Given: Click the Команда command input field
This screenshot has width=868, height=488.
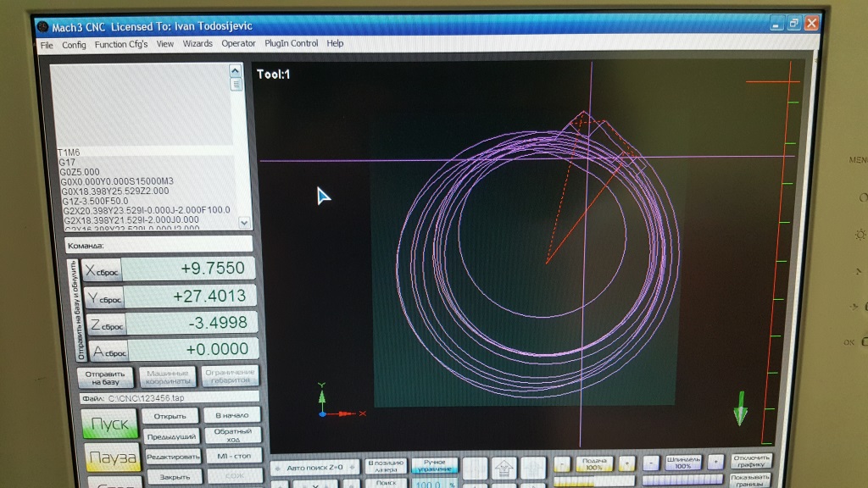Looking at the screenshot, I should (159, 245).
